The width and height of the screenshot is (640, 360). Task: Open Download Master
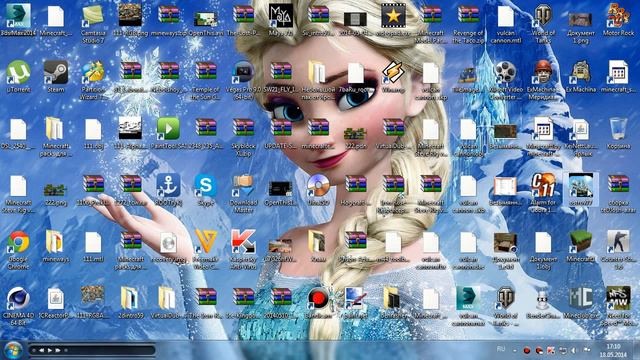tap(243, 193)
